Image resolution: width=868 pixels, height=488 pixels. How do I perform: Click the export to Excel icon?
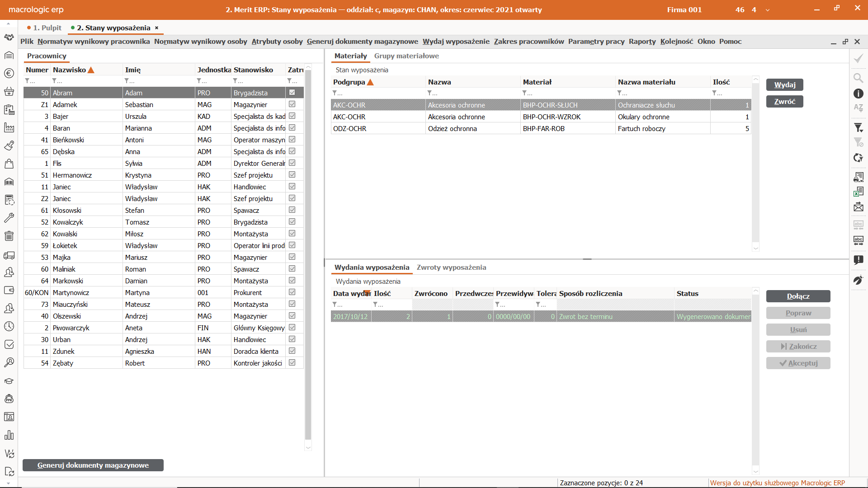[858, 192]
